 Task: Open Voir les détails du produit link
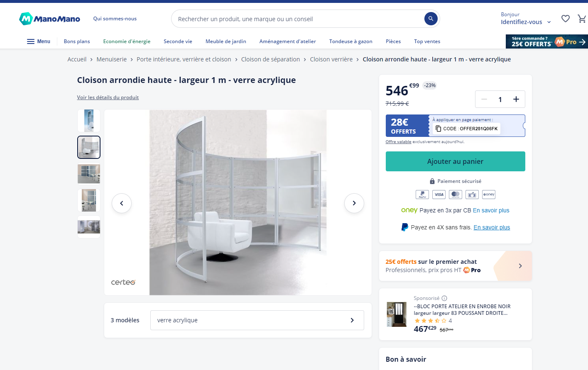(108, 97)
